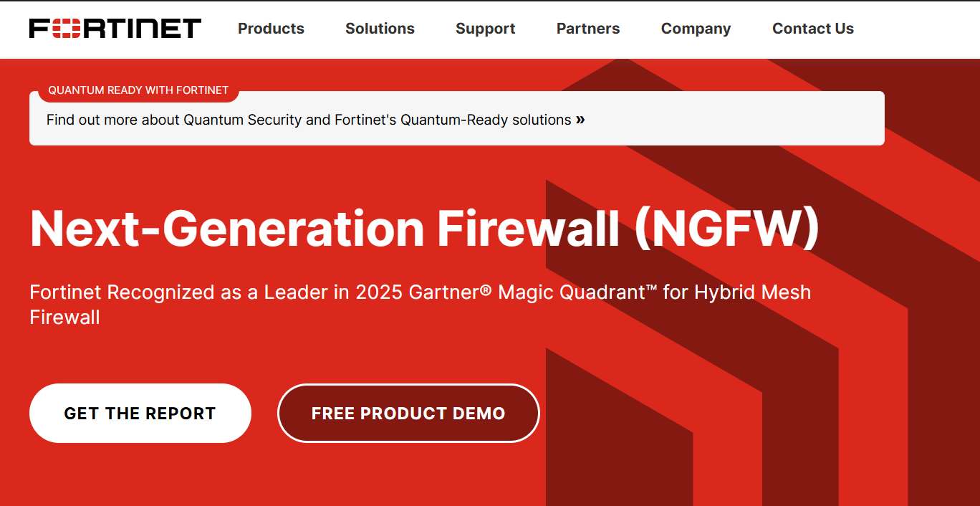
Task: Expand the Company navigation dropdown
Action: click(x=696, y=29)
